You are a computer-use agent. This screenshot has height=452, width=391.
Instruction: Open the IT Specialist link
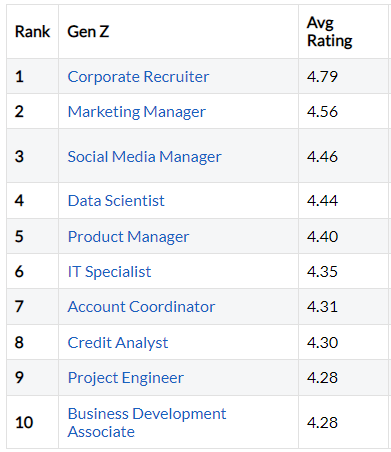109,272
